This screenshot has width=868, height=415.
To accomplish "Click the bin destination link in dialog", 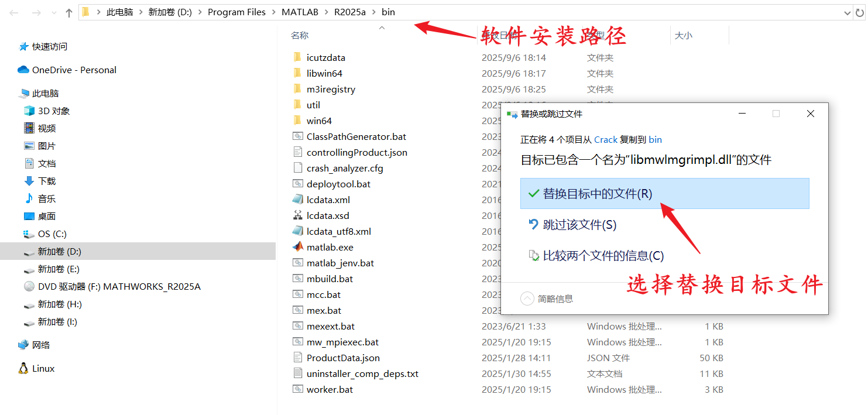I will 656,139.
